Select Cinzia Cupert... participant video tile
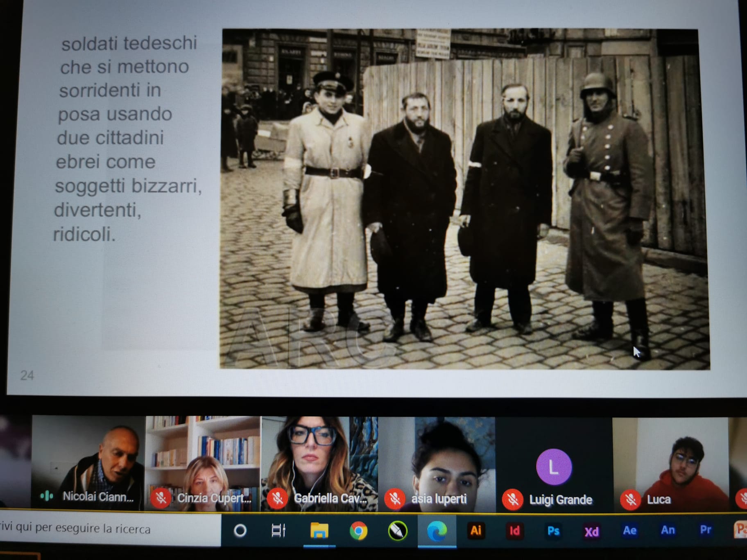Image resolution: width=747 pixels, height=560 pixels. pos(203,464)
